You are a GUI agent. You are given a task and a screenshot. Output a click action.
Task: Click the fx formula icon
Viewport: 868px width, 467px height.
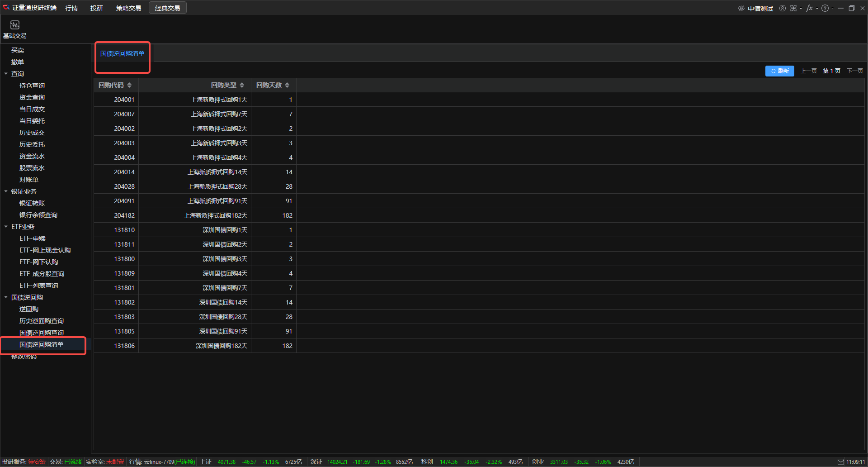[x=809, y=8]
